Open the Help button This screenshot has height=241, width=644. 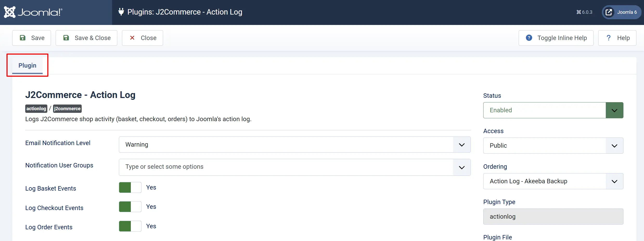pos(617,38)
